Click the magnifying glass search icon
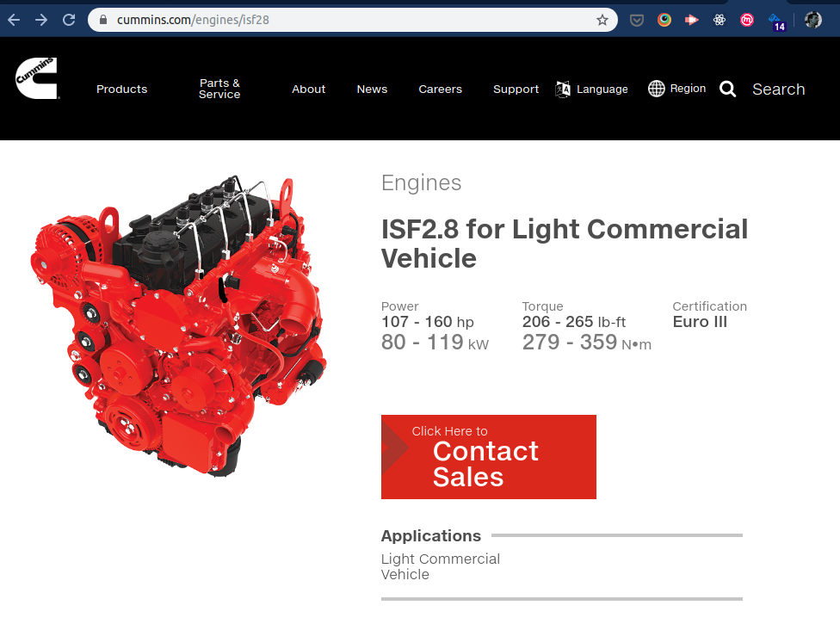840x630 pixels. click(727, 89)
